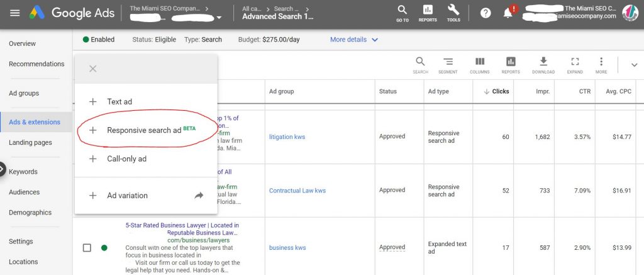This screenshot has width=644, height=275.
Task: Open the Reports icon in top bar
Action: [428, 13]
